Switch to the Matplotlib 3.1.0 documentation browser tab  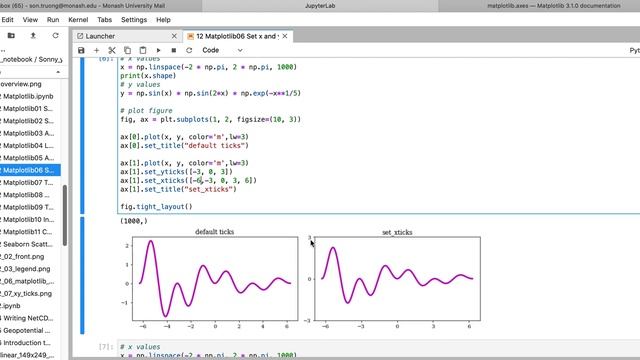coord(540,6)
